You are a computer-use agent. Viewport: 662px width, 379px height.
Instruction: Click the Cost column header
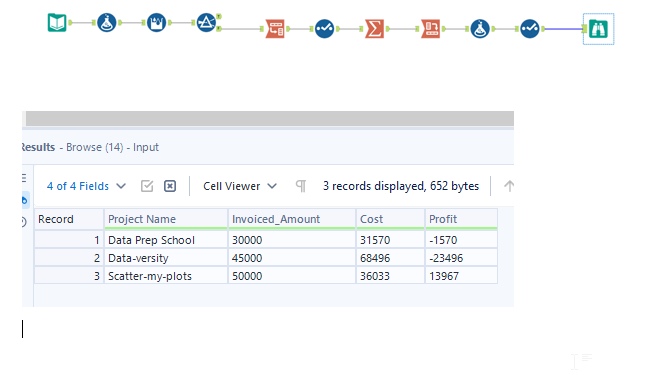(x=391, y=219)
